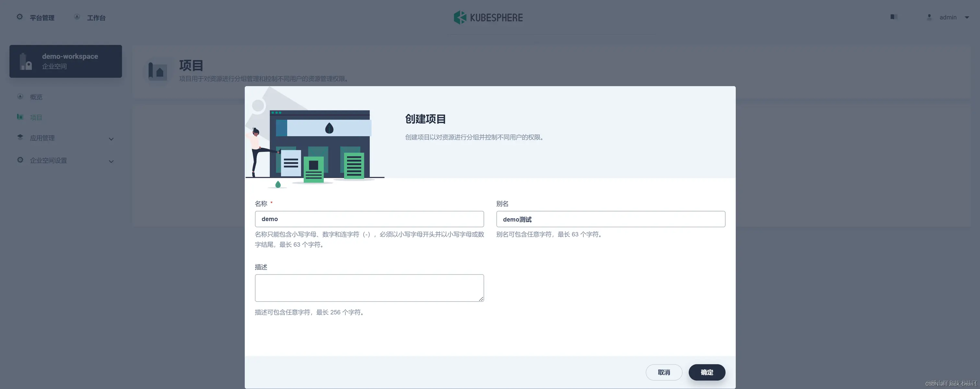Click the demo-workspace building icon
The height and width of the screenshot is (389, 980).
click(26, 62)
